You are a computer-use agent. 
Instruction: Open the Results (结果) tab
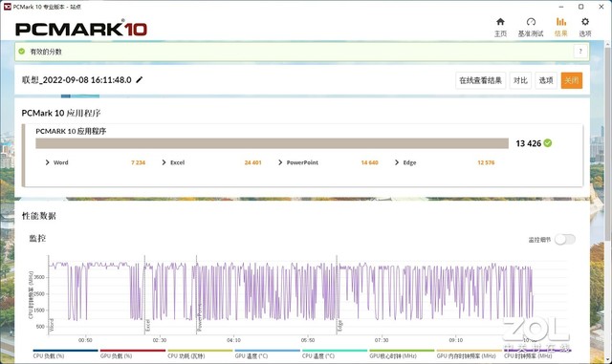(561, 28)
